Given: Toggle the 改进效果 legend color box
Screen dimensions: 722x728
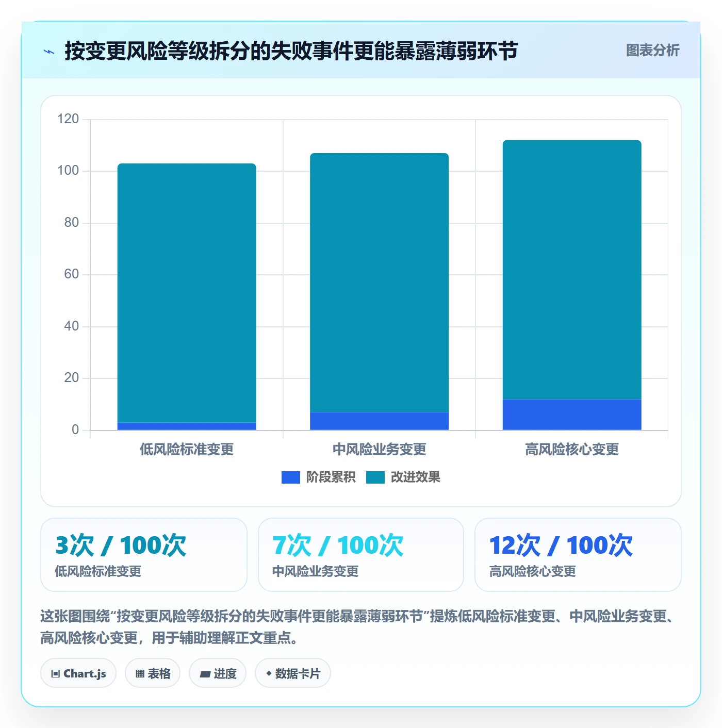Looking at the screenshot, I should [x=375, y=477].
